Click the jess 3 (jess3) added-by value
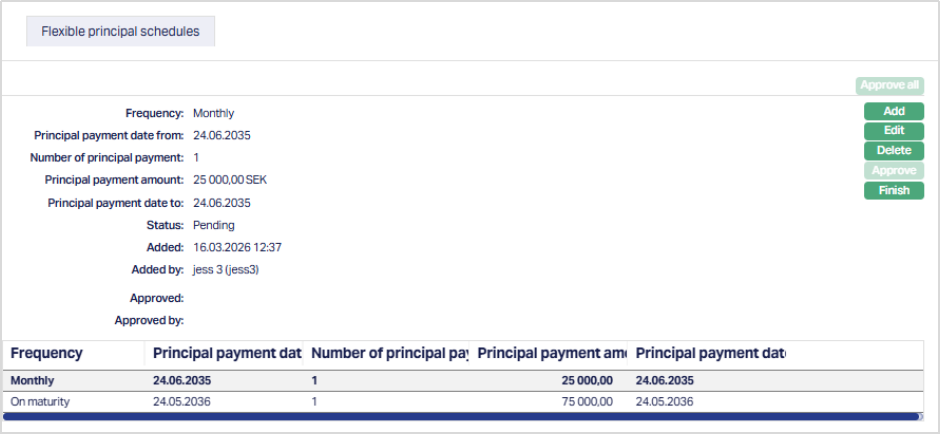940x434 pixels. [x=227, y=269]
